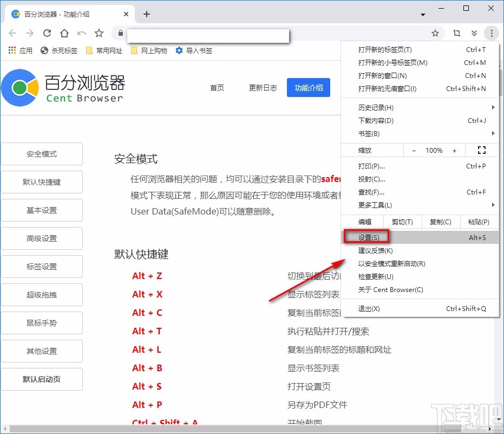This screenshot has width=504, height=434.
Task: Choose 检查更新(U) in menu
Action: [x=420, y=277]
